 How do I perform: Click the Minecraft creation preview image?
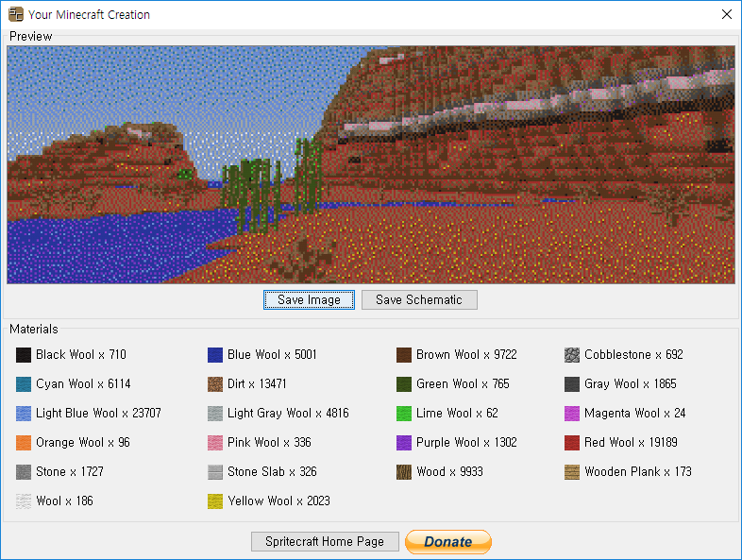click(x=371, y=164)
